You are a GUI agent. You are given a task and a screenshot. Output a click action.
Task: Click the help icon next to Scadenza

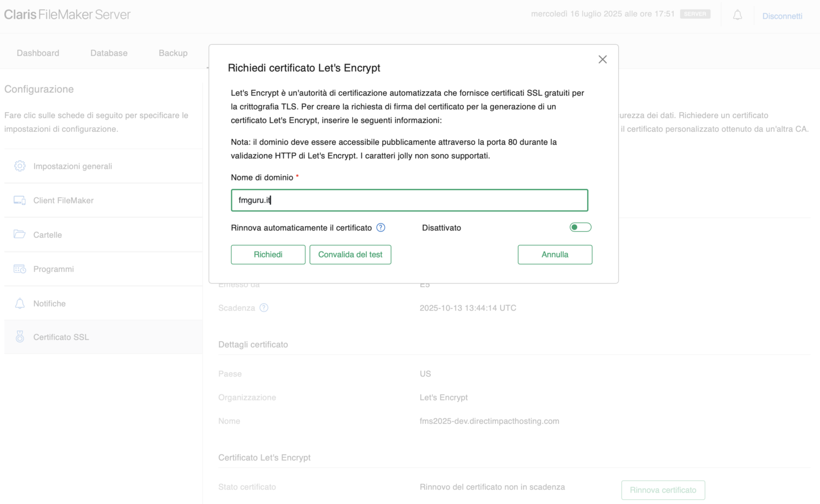[264, 308]
